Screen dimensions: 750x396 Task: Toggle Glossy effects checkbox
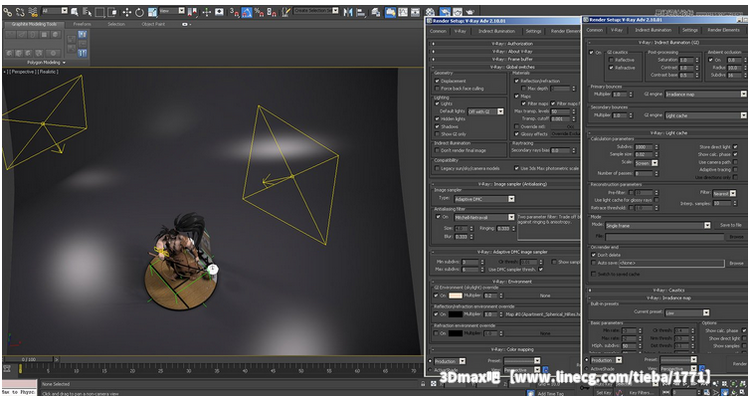click(517, 134)
